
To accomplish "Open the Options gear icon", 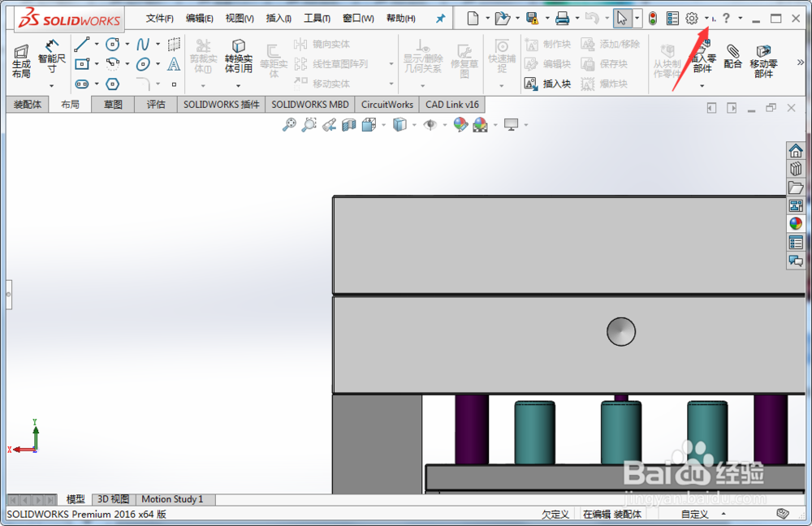I will pos(691,19).
